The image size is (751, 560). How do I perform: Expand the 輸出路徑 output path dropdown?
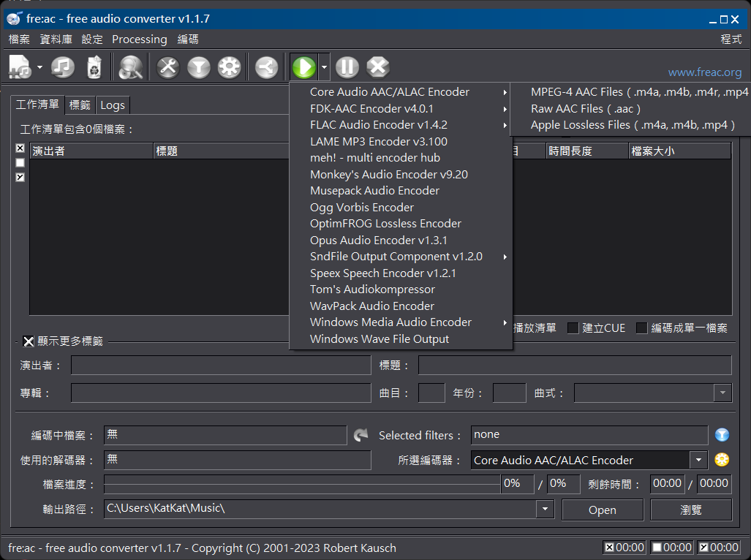(545, 509)
